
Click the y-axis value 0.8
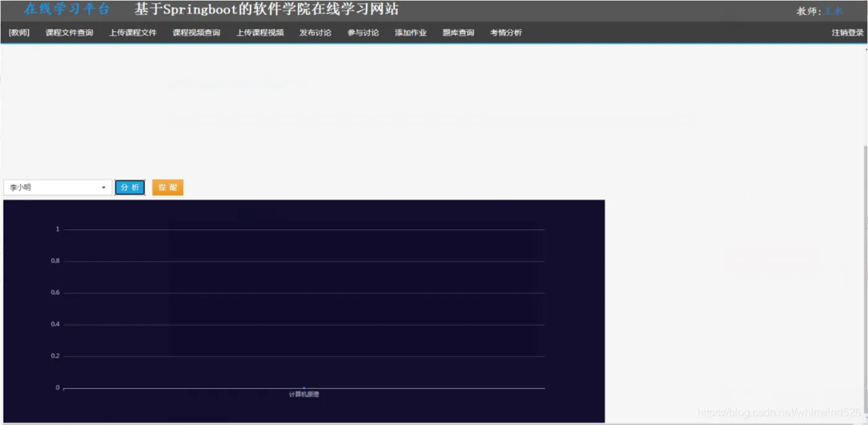click(55, 261)
